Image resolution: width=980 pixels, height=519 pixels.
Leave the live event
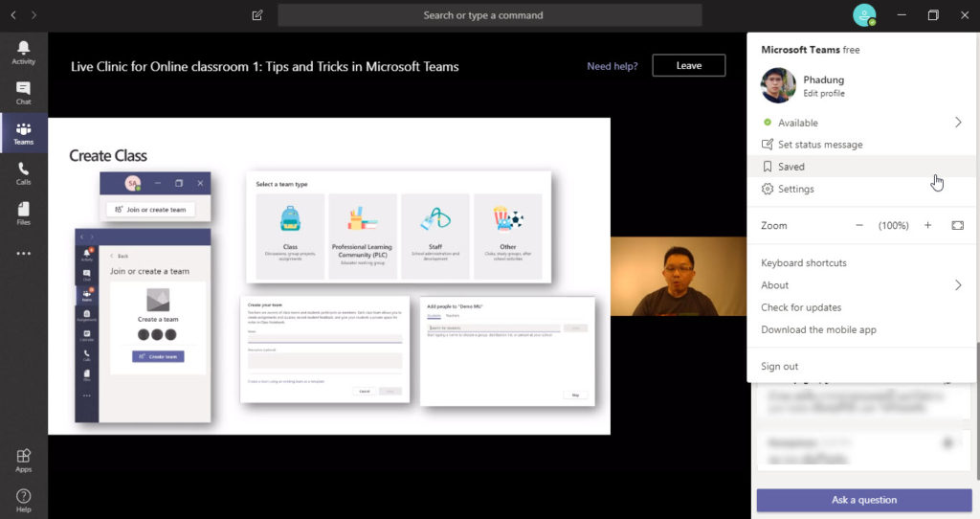[689, 65]
